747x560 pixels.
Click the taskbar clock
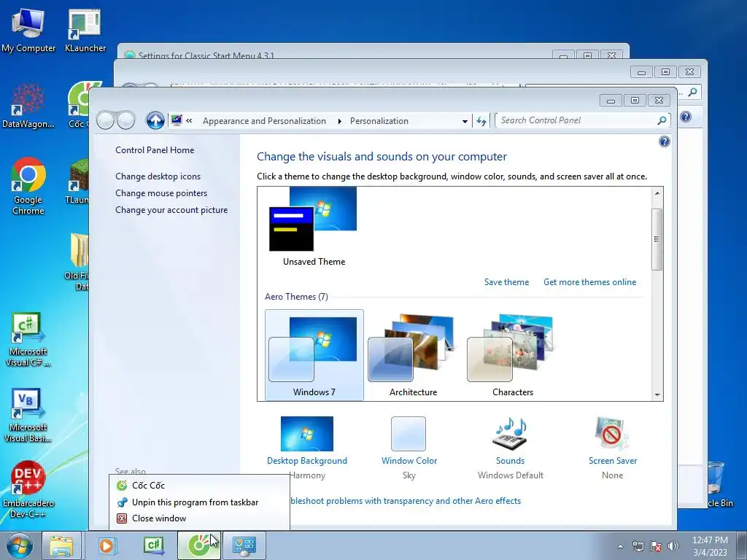710,546
